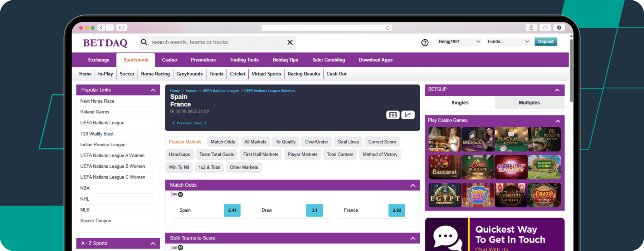Open Cash Out in sports menu
The width and height of the screenshot is (644, 251).
[336, 74]
